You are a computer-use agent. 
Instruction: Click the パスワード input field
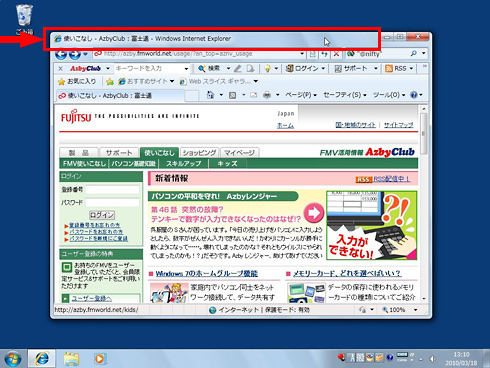[x=113, y=202]
